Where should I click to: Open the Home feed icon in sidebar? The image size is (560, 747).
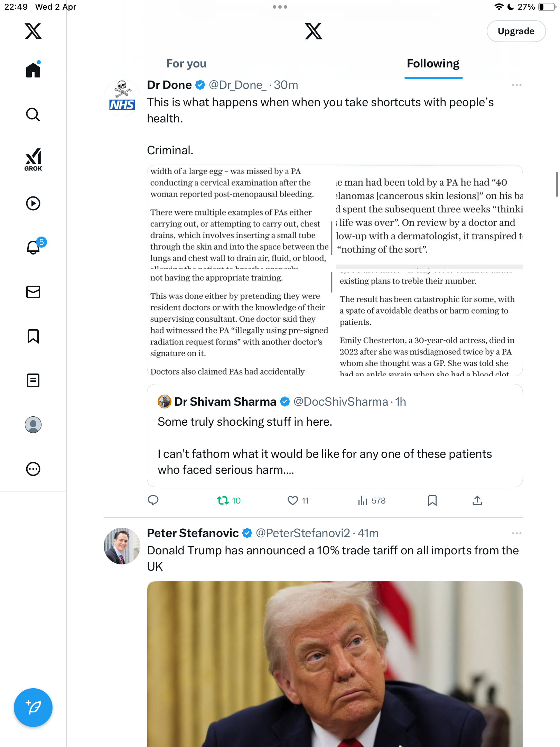(x=33, y=70)
